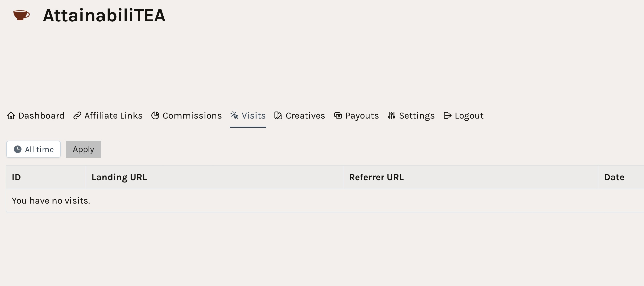Click the Landing URL column header
This screenshot has width=644, height=286.
click(x=119, y=177)
